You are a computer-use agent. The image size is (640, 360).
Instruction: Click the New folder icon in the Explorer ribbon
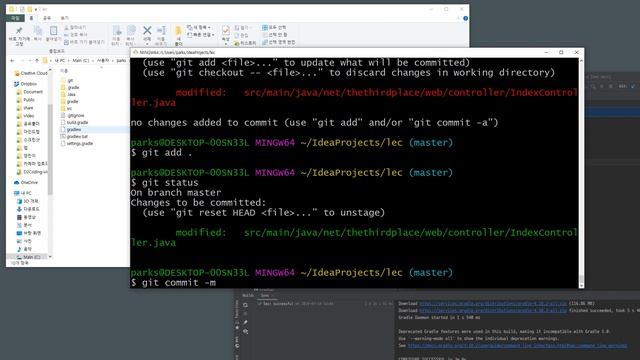[x=178, y=31]
